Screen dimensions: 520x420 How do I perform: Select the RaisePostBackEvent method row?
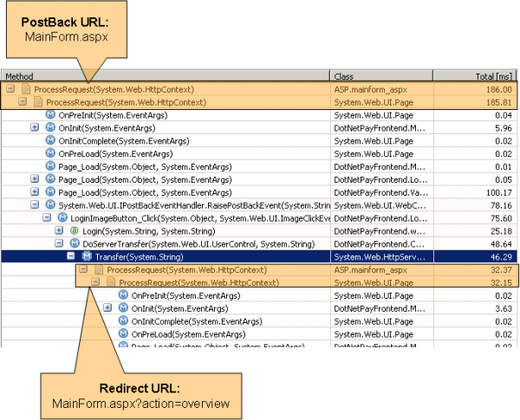(259, 205)
